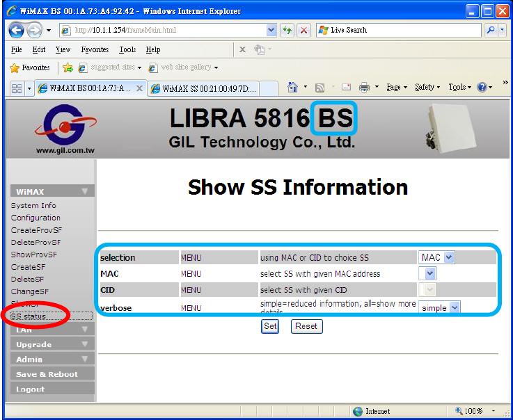The height and width of the screenshot is (420, 513).
Task: Open recent pages arrow next to Forward
Action: 49,31
